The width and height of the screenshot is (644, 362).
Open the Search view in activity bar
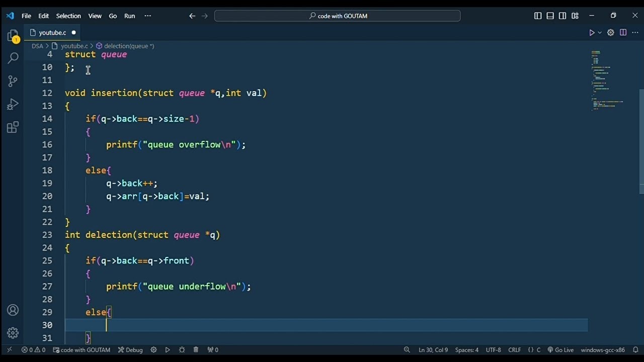coord(13,58)
